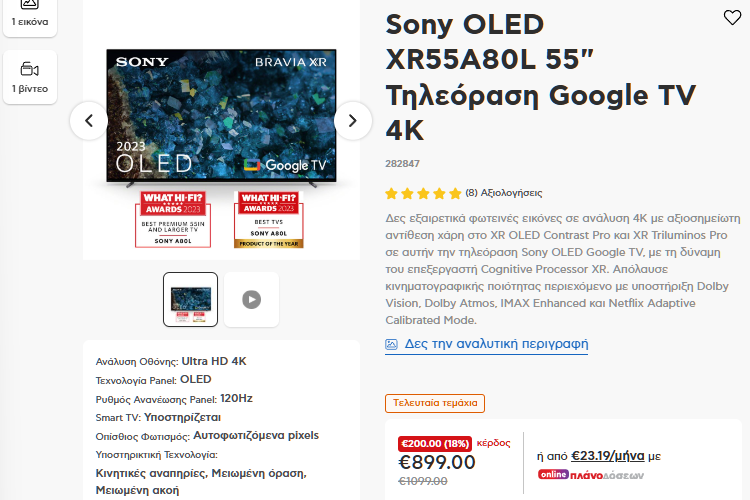Viewport: 750px width, 500px height.
Task: Click the "Best Premium 55in" What Hi-Fi badge
Action: pos(173,219)
